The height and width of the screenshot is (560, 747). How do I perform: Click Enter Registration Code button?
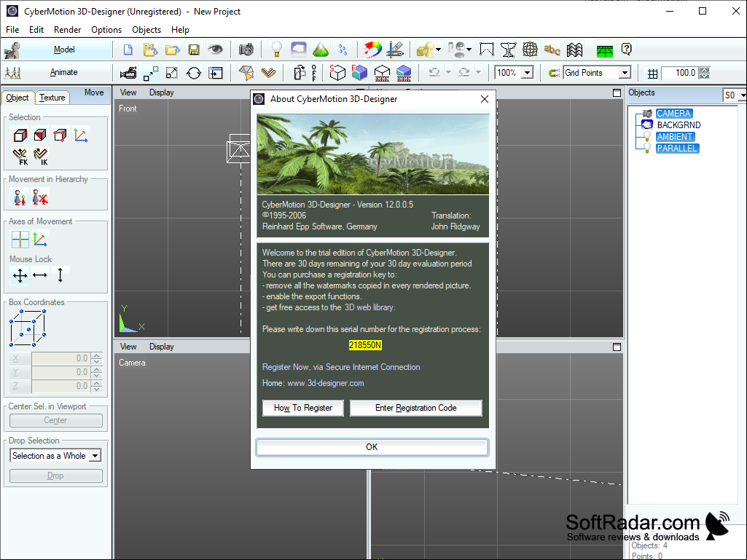pos(416,408)
